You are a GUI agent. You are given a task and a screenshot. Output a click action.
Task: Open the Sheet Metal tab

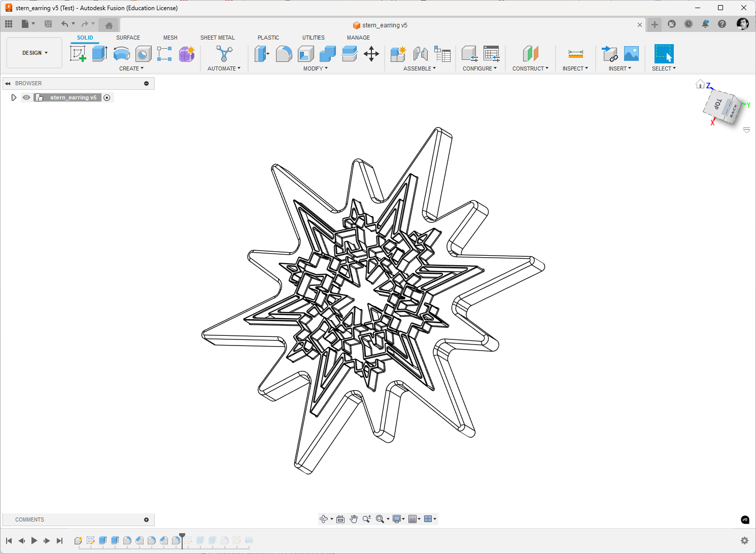click(218, 38)
